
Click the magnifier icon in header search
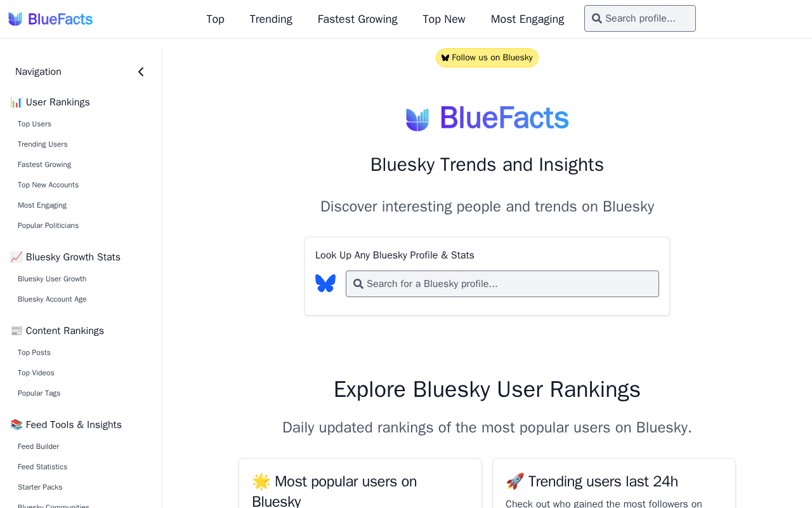click(597, 18)
